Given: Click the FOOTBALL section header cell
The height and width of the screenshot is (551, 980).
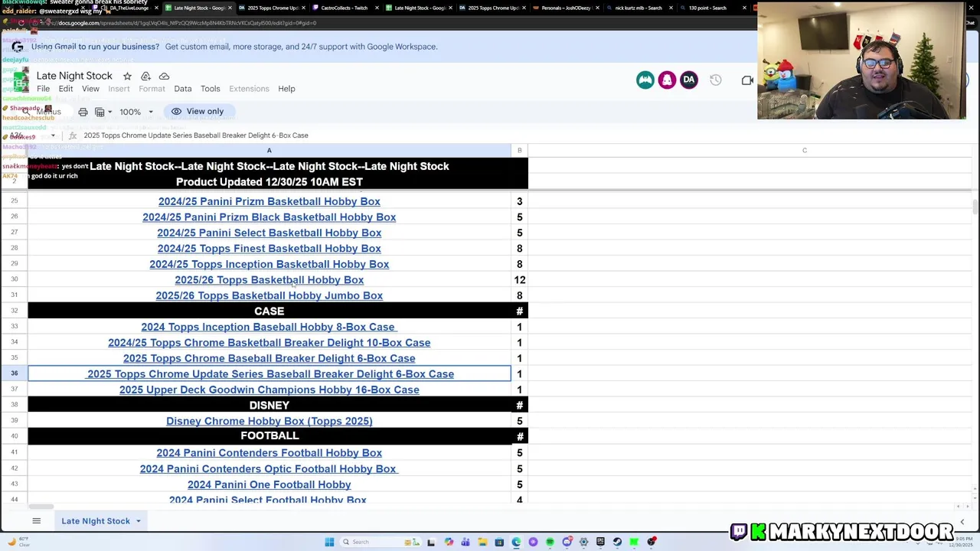Looking at the screenshot, I should 269,436.
